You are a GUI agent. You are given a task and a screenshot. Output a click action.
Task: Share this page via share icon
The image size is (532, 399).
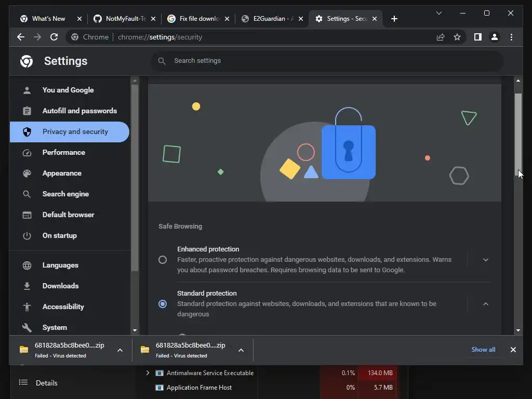coord(441,37)
